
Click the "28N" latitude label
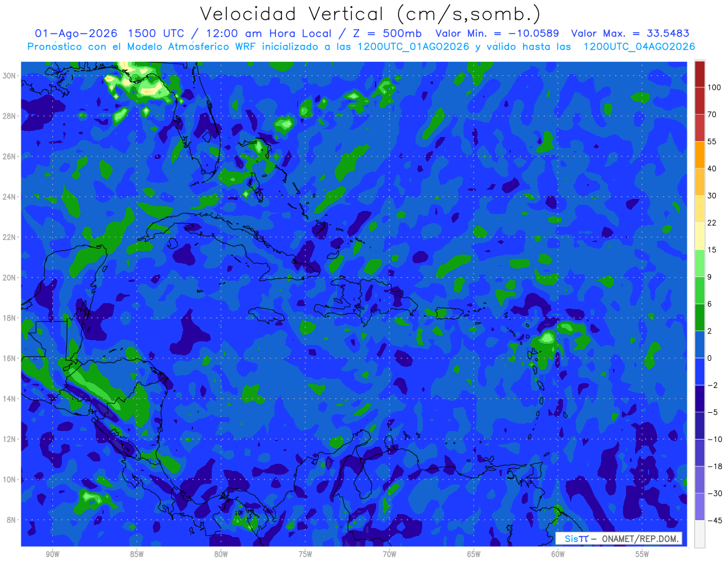pyautogui.click(x=9, y=116)
